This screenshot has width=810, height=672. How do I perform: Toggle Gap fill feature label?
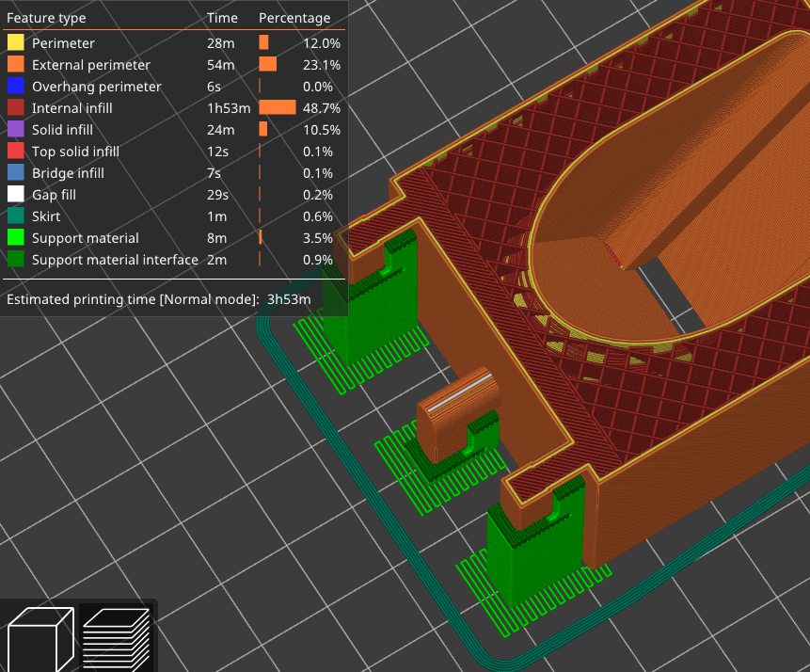(x=54, y=195)
